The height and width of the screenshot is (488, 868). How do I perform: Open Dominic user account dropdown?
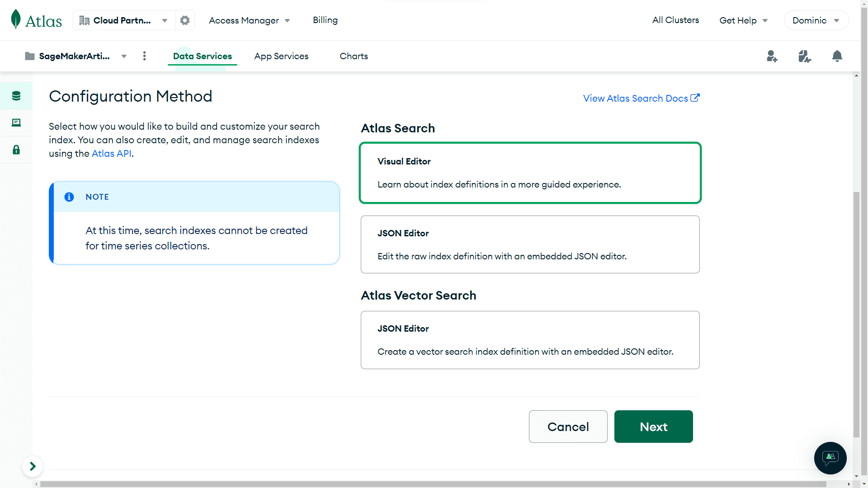(x=816, y=20)
